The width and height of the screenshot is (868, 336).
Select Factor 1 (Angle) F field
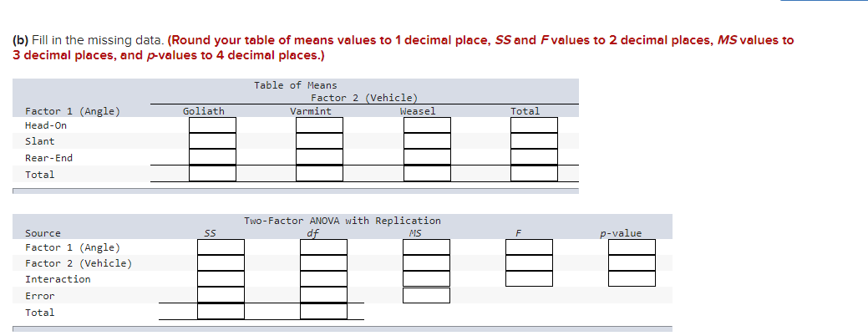[x=529, y=247]
